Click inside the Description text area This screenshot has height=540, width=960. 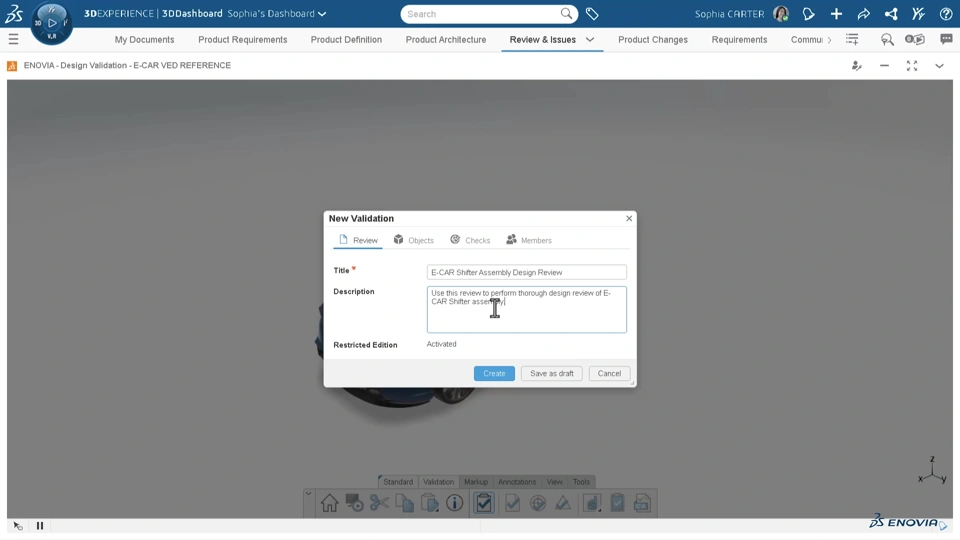click(527, 310)
